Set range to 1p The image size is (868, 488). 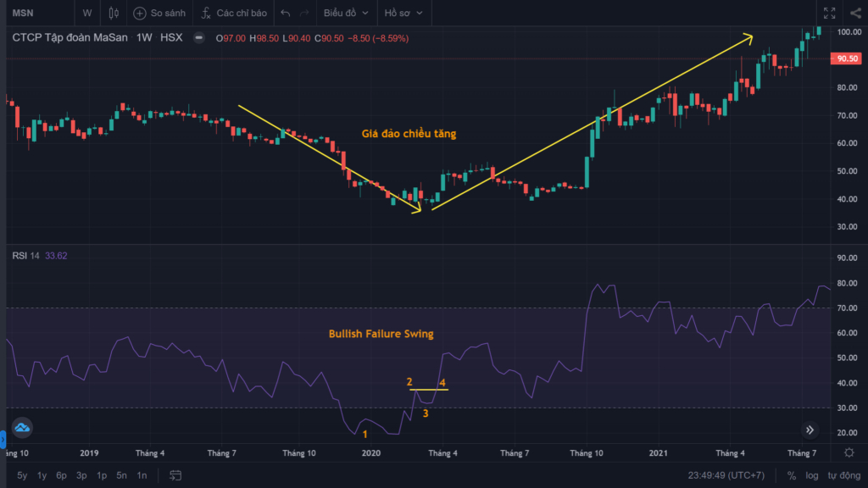102,475
